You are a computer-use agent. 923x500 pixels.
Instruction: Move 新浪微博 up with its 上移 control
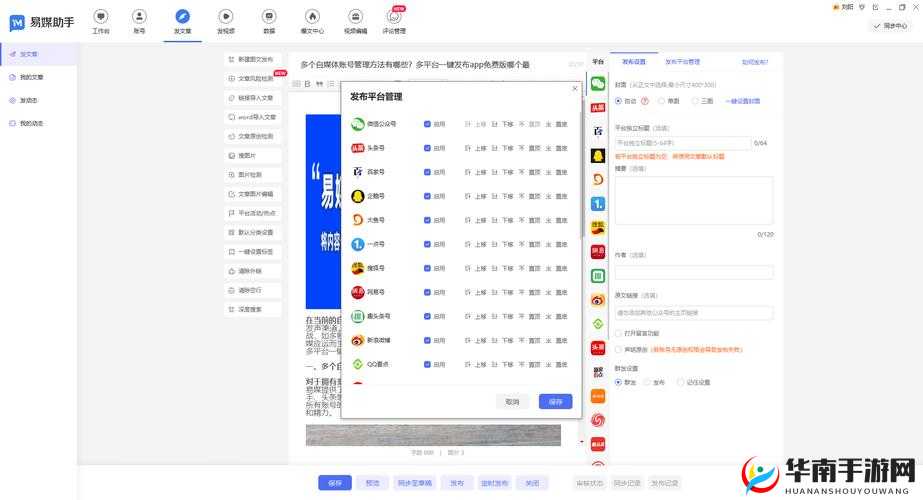[477, 340]
